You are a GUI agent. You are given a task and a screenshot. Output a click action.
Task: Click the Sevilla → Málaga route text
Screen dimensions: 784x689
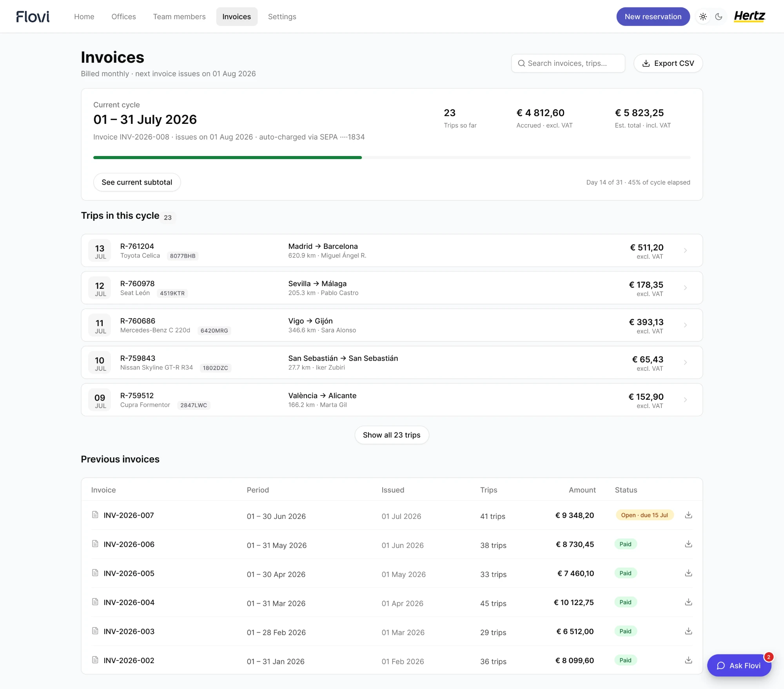[318, 283]
